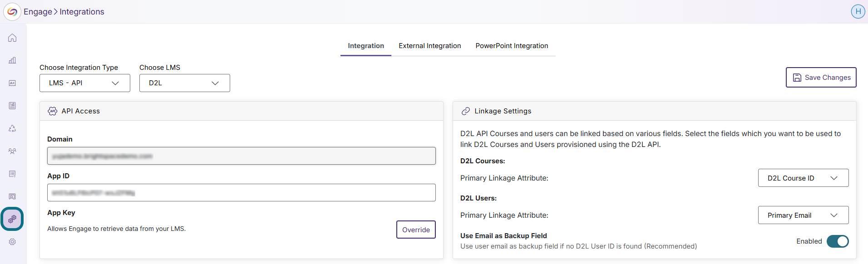
Task: Click the Enabled status text
Action: [809, 241]
